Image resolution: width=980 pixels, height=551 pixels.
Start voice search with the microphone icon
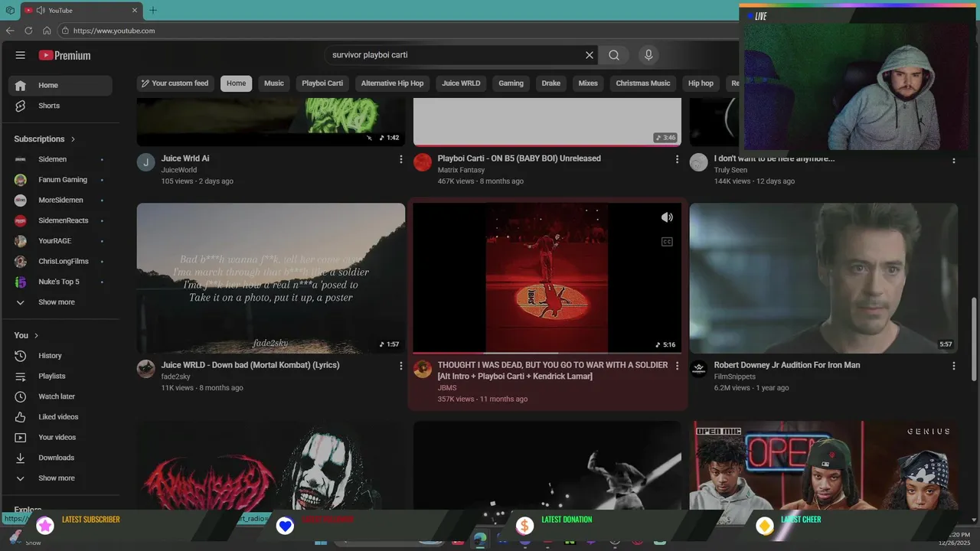tap(648, 55)
